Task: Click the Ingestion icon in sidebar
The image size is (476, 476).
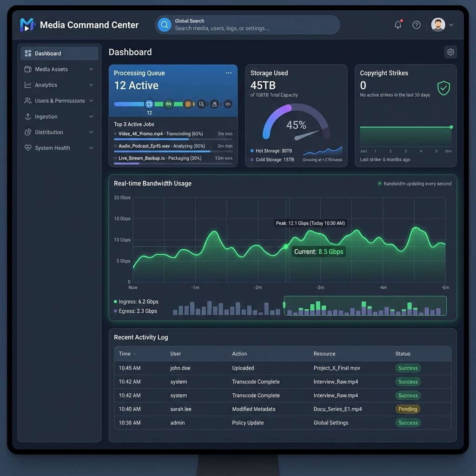Action: point(28,116)
